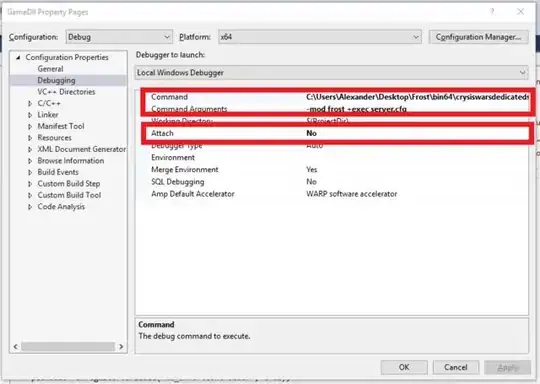Click the Attach property name
Viewport: 540px width, 384px height.
tap(162, 133)
